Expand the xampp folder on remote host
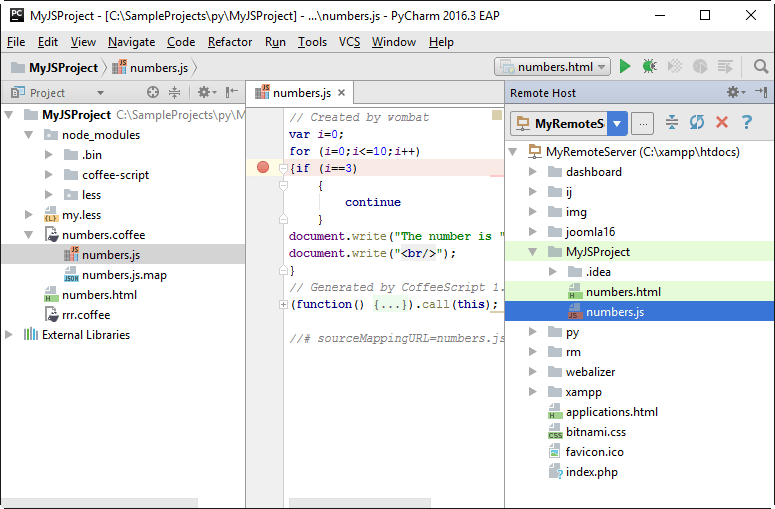This screenshot has width=775, height=509. point(532,392)
